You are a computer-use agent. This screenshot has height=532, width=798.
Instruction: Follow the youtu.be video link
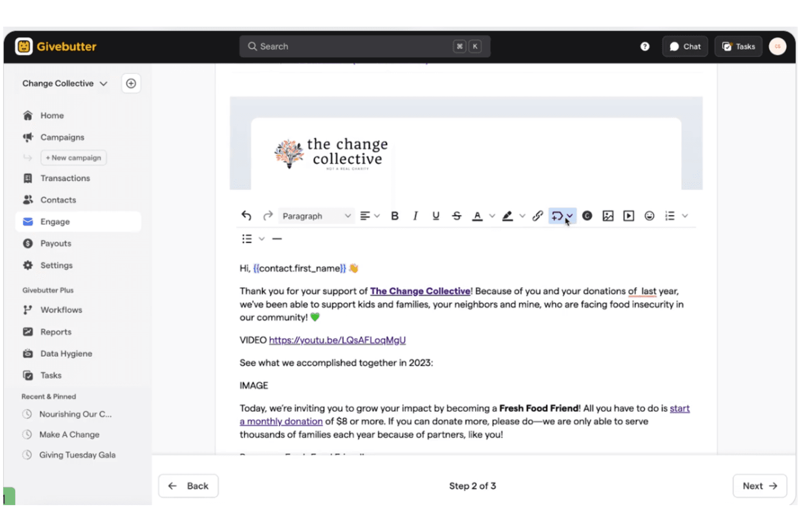(x=338, y=340)
